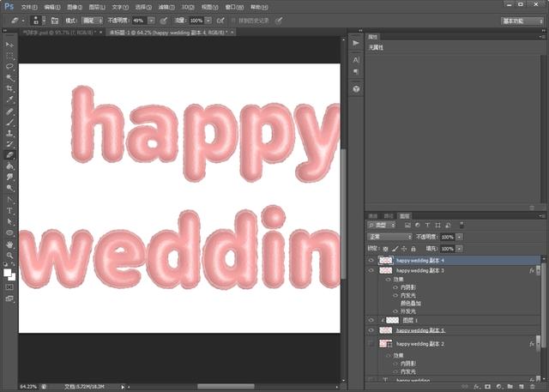Select the Lasso tool
The width and height of the screenshot is (549, 392).
click(9, 67)
